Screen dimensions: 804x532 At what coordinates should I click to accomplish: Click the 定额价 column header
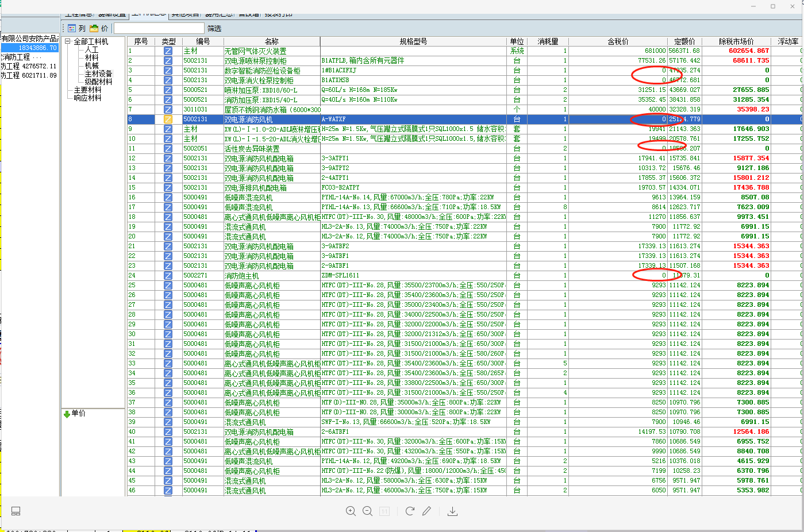click(x=684, y=41)
